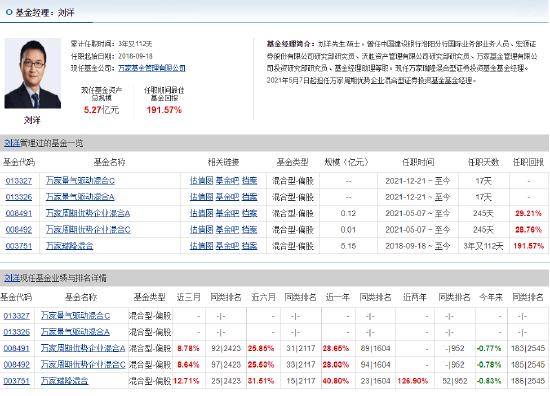Click 基金吧 link for fund 003751
The height and width of the screenshot is (396, 550).
coord(227,246)
